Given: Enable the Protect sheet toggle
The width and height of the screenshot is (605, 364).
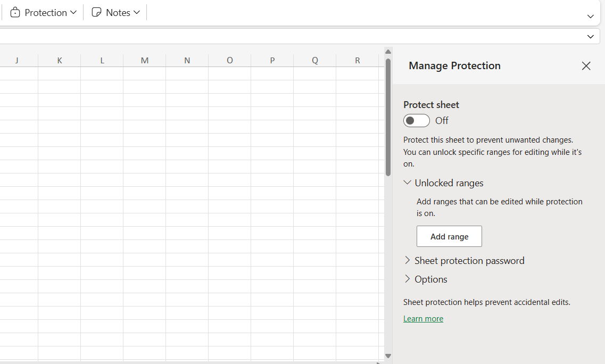Looking at the screenshot, I should tap(416, 121).
